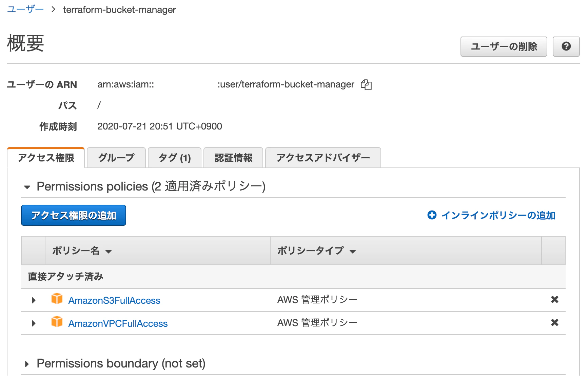Click the terraform-bucket-manager breadcrumb text

coord(119,10)
